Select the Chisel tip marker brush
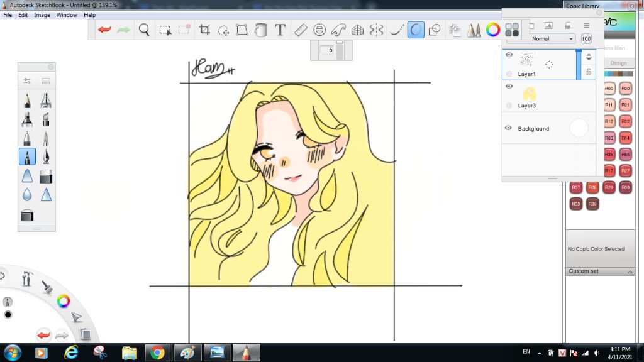Screen dimensions: 644x362 click(46, 119)
